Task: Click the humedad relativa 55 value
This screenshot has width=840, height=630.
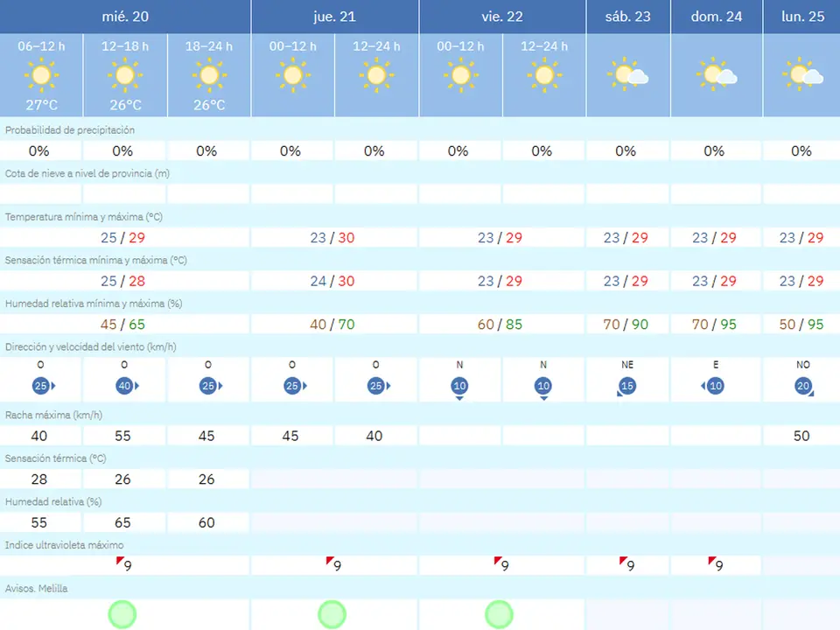Action: tap(39, 522)
